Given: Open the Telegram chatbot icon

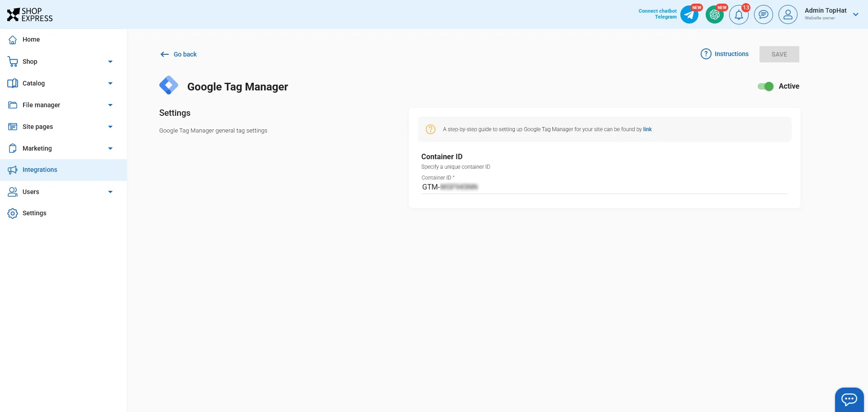Looking at the screenshot, I should point(689,14).
